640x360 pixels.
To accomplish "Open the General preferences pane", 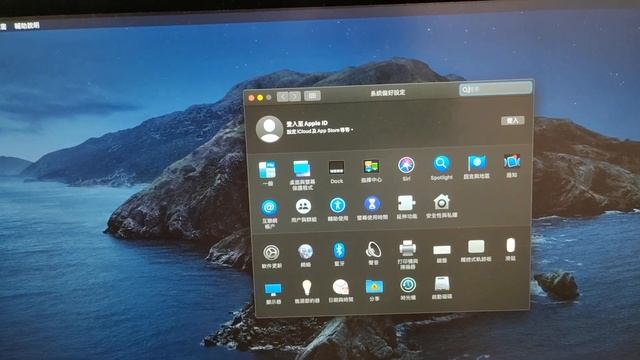I will (267, 170).
